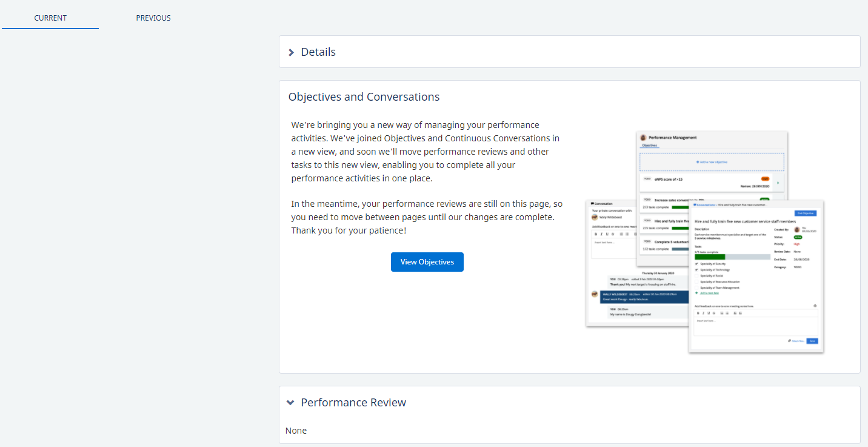Click the Conversation speech bubble icon

point(592,204)
